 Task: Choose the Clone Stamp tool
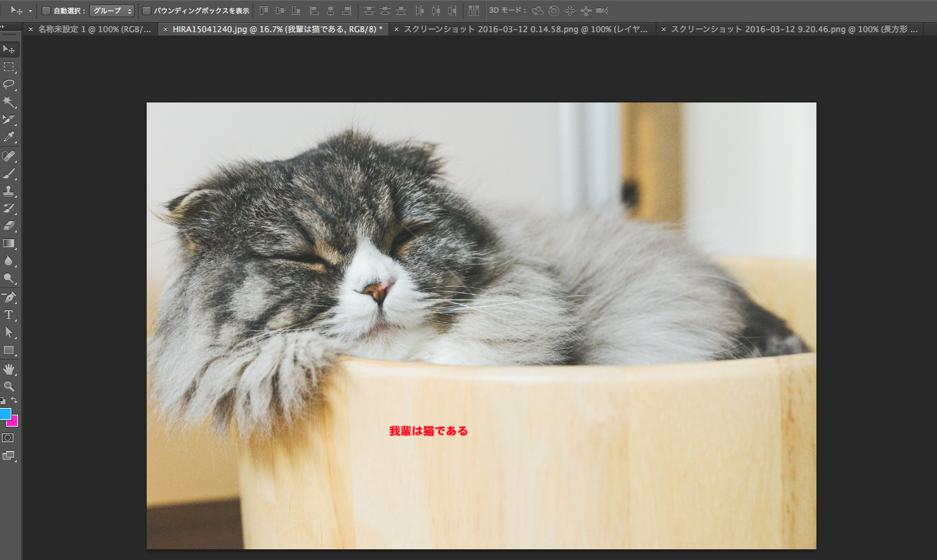9,191
